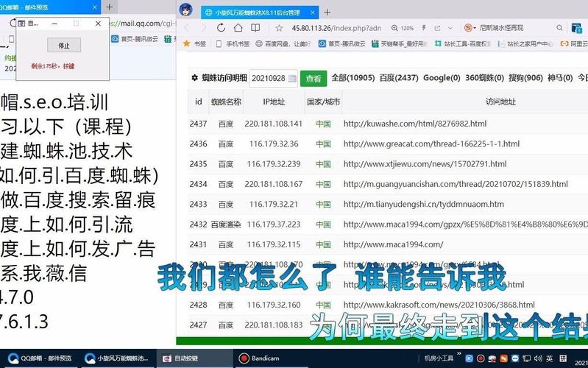Click the greacat.com thread-166225 address
The width and height of the screenshot is (588, 368).
coord(431,144)
